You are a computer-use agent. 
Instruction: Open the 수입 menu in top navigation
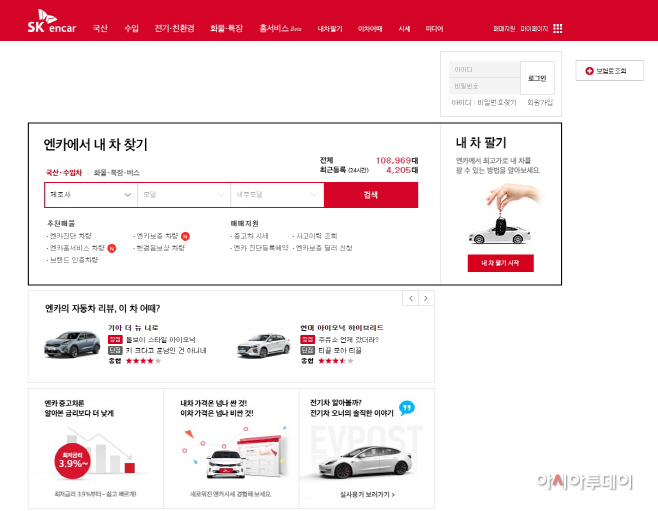[x=131, y=28]
